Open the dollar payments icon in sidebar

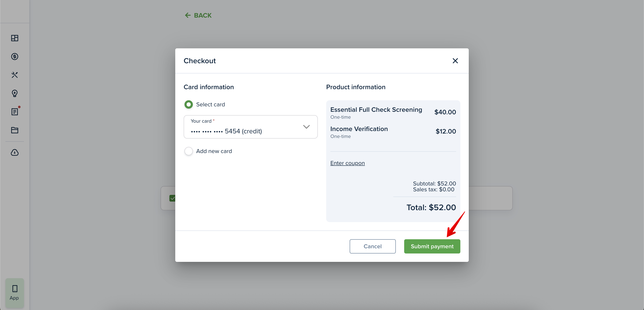pyautogui.click(x=15, y=56)
